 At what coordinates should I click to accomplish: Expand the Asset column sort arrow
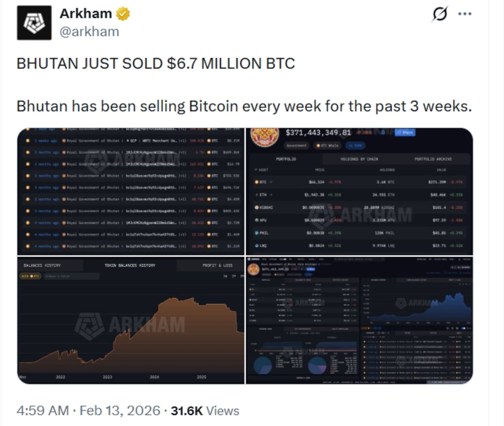[256, 170]
